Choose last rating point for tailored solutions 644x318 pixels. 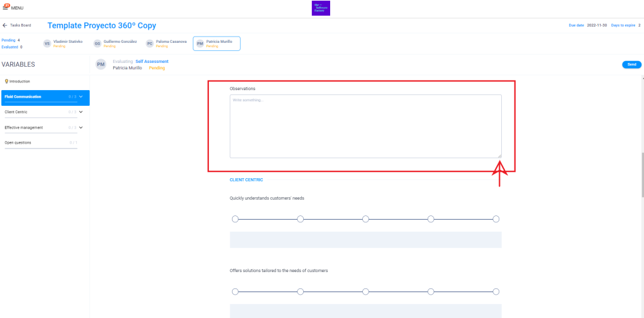[496, 292]
